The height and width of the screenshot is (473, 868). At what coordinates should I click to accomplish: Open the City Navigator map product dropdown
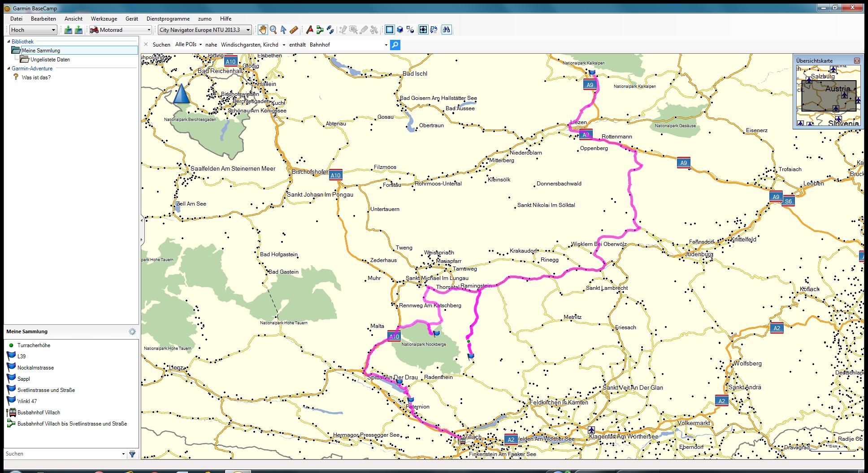click(x=205, y=30)
